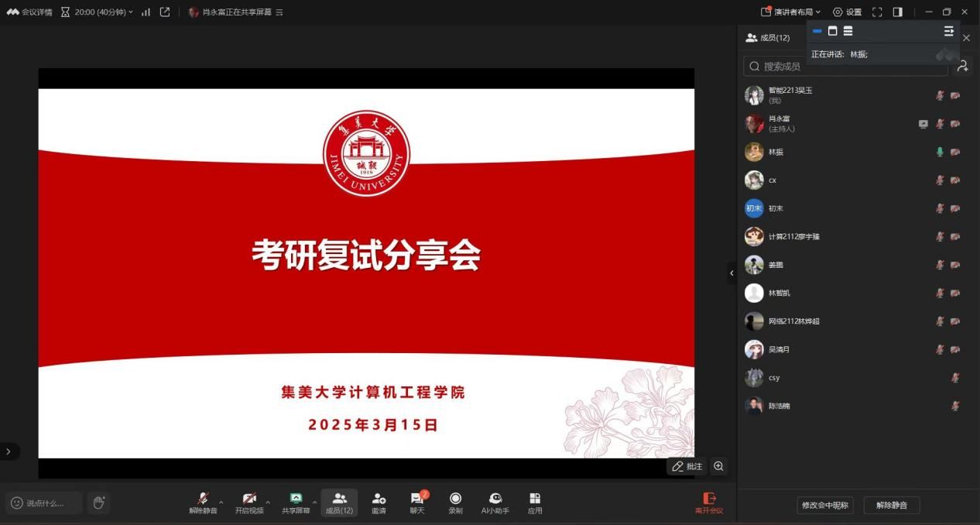
Task: Click the muted microphone on cx's row
Action: (940, 180)
